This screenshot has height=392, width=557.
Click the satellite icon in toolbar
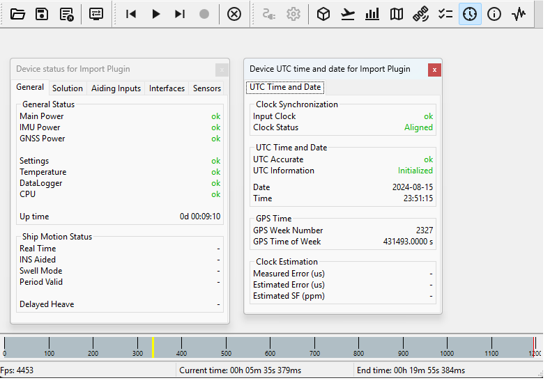pos(420,14)
